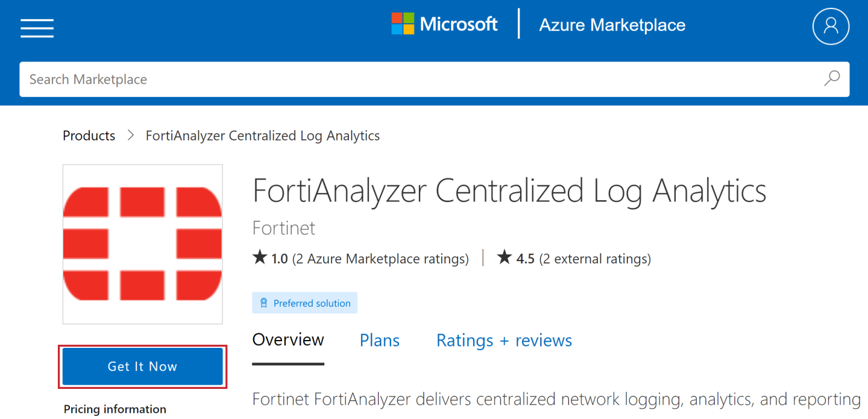868x419 pixels.
Task: Open the Ratings + reviews tab
Action: point(504,341)
